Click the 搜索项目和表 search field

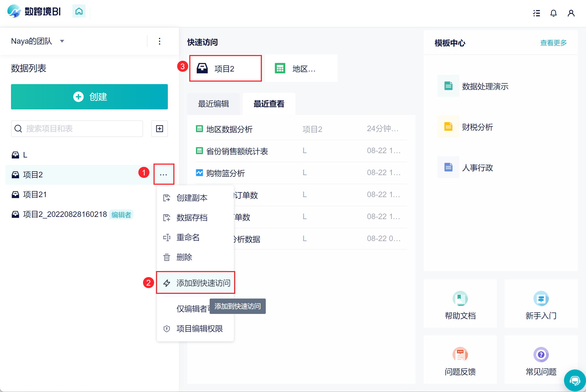[80, 129]
